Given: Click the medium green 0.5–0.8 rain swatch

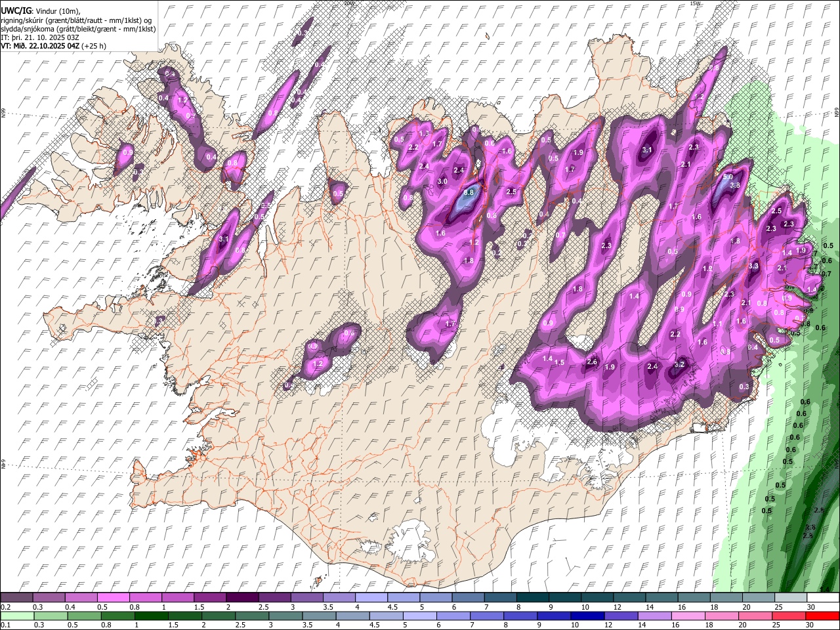Looking at the screenshot, I should point(84,616).
